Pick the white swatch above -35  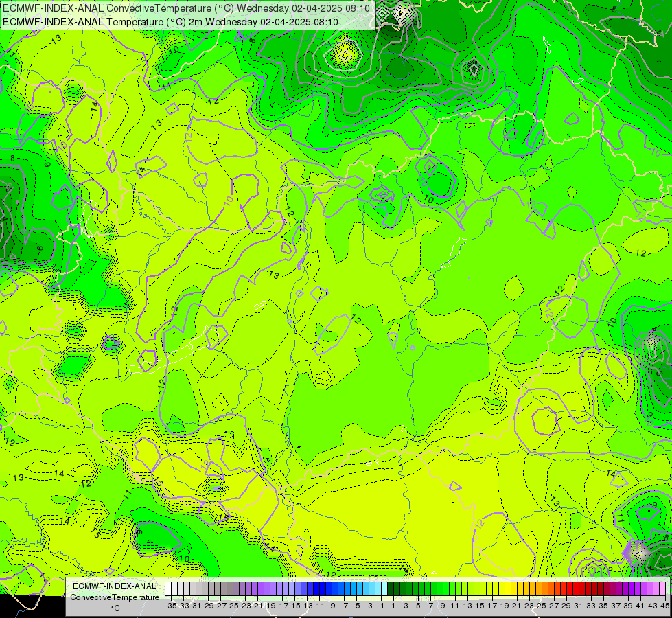(168, 588)
